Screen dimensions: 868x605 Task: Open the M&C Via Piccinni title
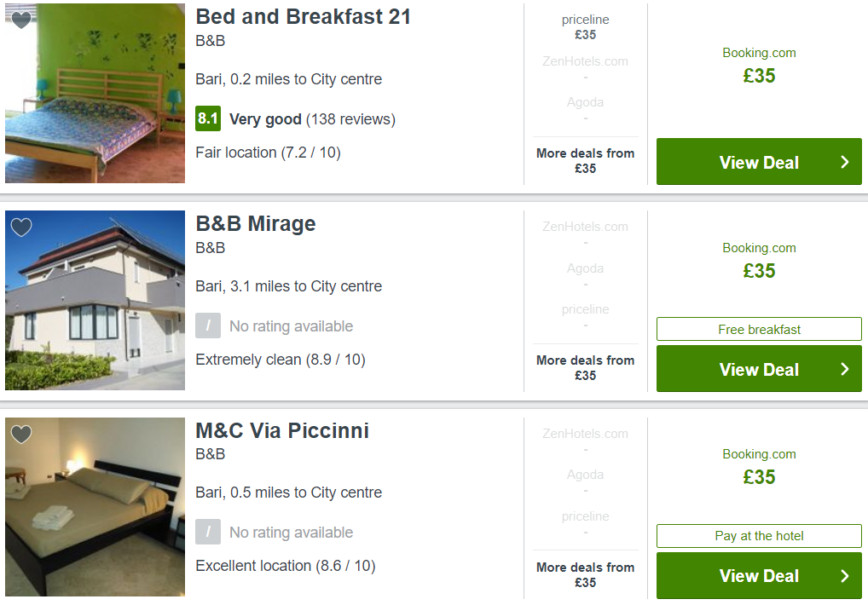282,430
